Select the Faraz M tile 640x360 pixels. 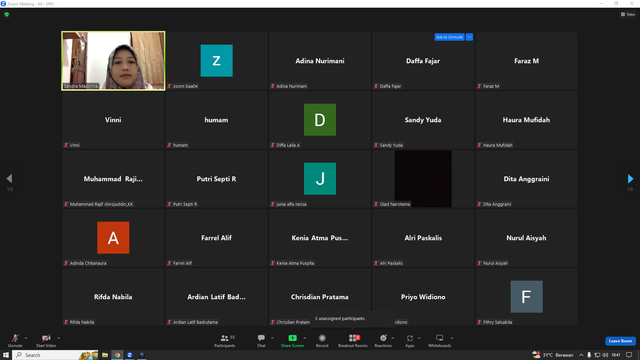click(527, 61)
